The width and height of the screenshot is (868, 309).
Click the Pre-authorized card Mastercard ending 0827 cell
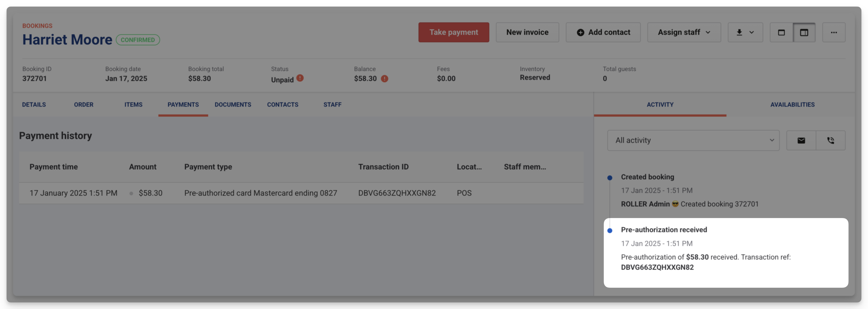(x=260, y=193)
